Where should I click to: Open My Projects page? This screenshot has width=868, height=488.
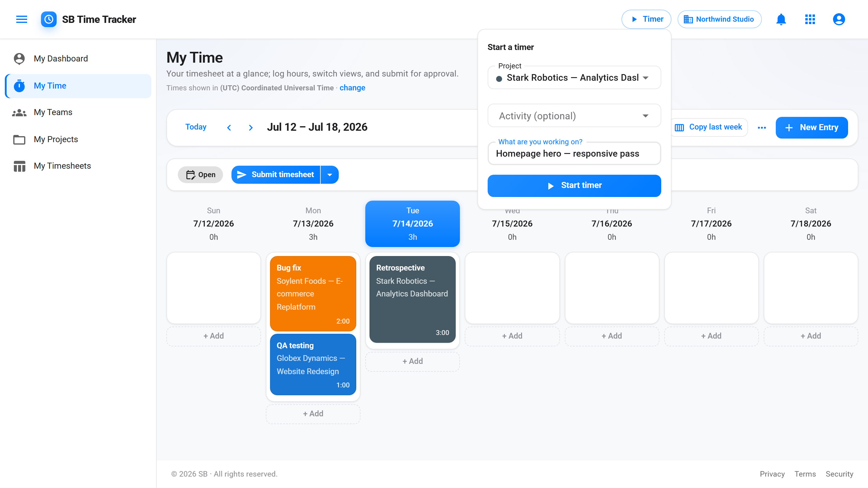pos(78,139)
